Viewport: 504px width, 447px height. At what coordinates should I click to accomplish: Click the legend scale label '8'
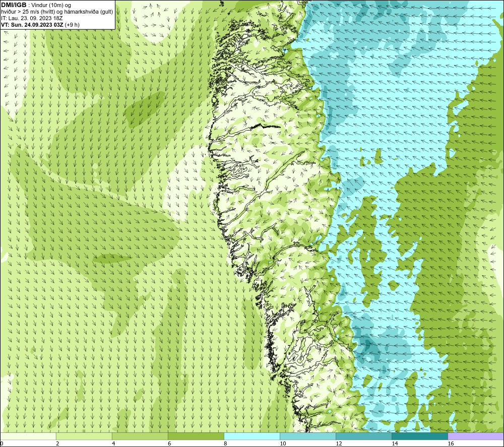click(225, 444)
